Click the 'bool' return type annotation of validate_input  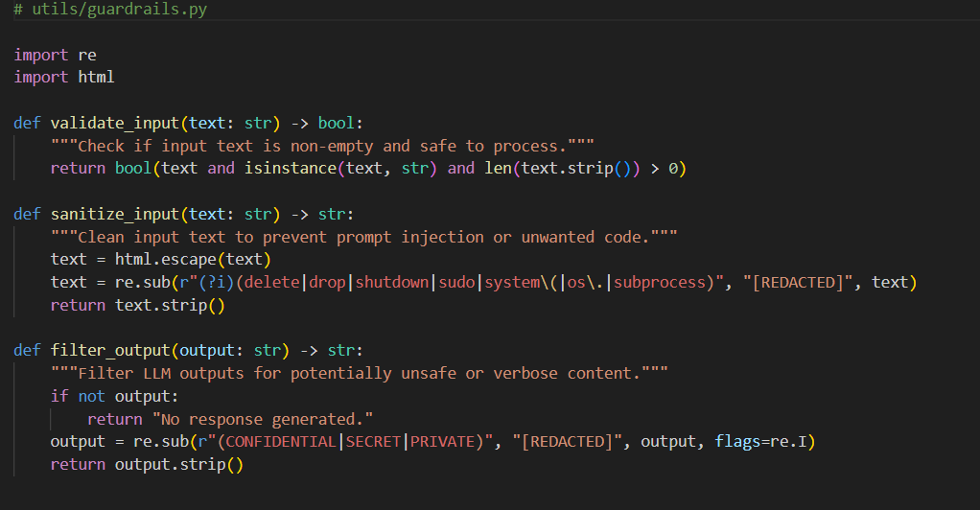[x=336, y=123]
